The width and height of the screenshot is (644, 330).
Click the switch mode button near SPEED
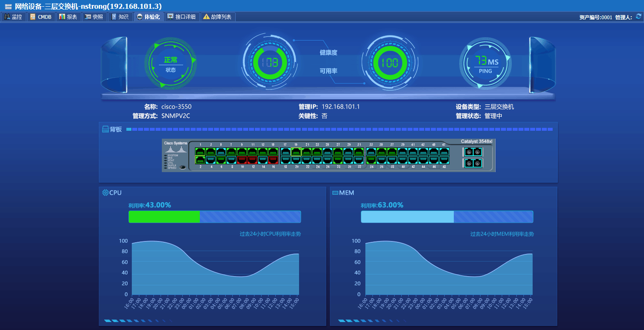pyautogui.click(x=183, y=167)
